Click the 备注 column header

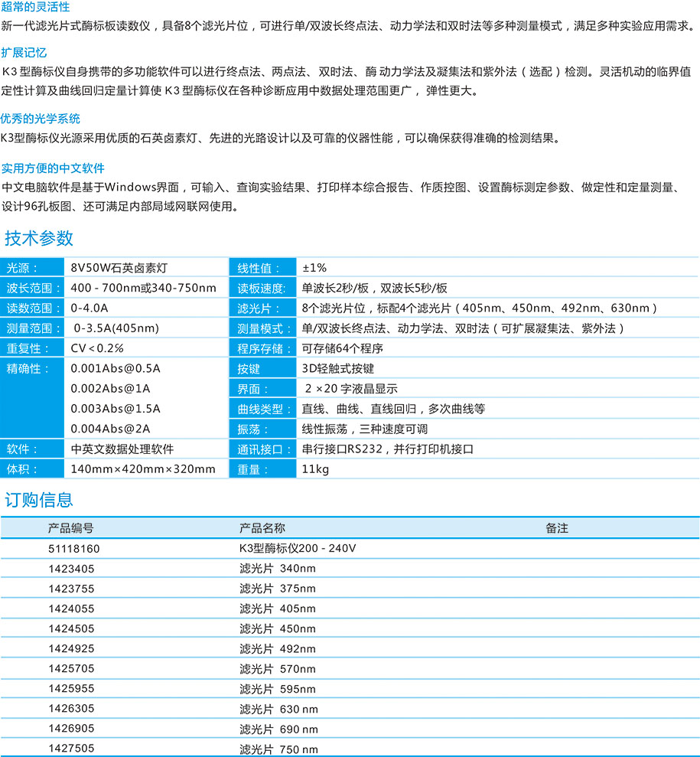coord(557,528)
